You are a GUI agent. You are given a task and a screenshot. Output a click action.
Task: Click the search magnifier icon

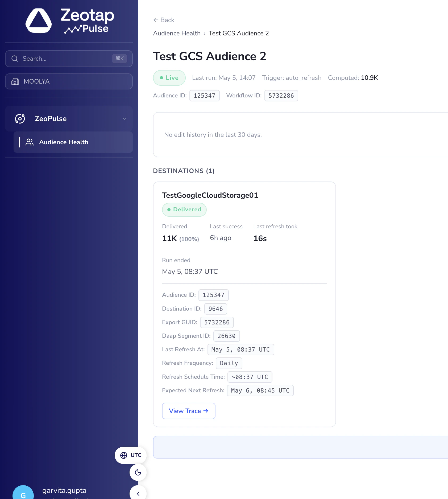[x=15, y=59]
